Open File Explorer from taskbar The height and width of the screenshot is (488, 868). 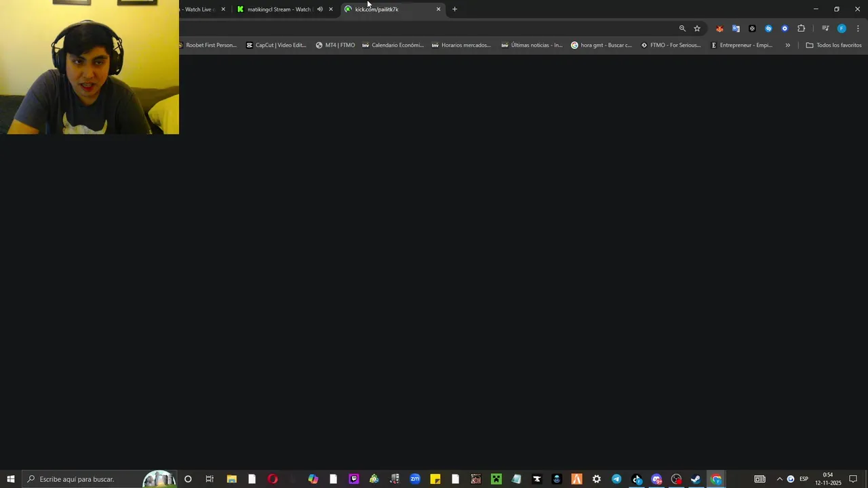(231, 479)
